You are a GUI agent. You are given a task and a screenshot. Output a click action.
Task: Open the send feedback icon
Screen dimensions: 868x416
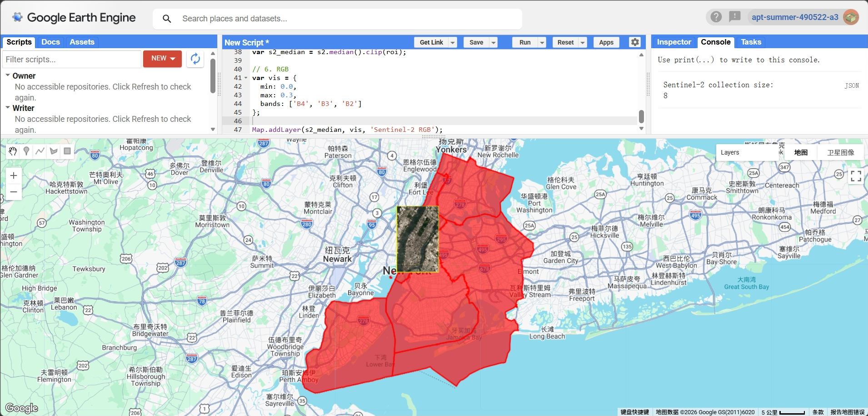pyautogui.click(x=734, y=17)
